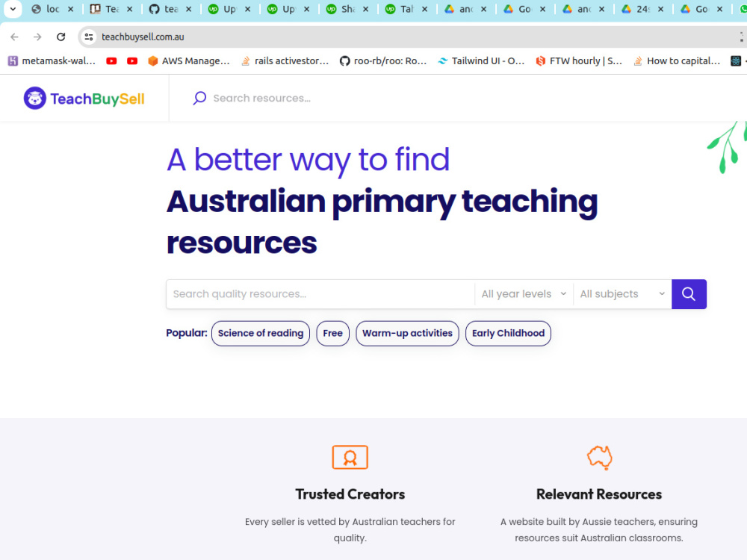Image resolution: width=747 pixels, height=560 pixels.
Task: Select the 'Warm-up activities' popular tag
Action: point(407,333)
